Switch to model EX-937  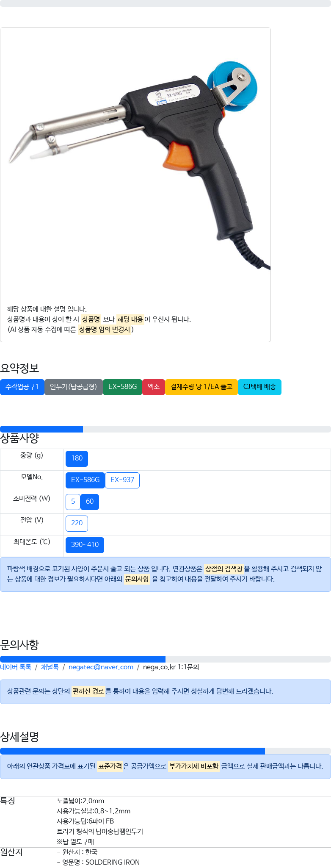click(x=122, y=480)
